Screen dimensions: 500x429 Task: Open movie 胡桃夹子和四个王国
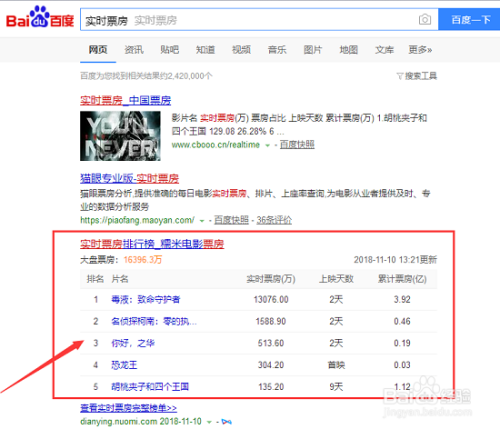coord(150,387)
